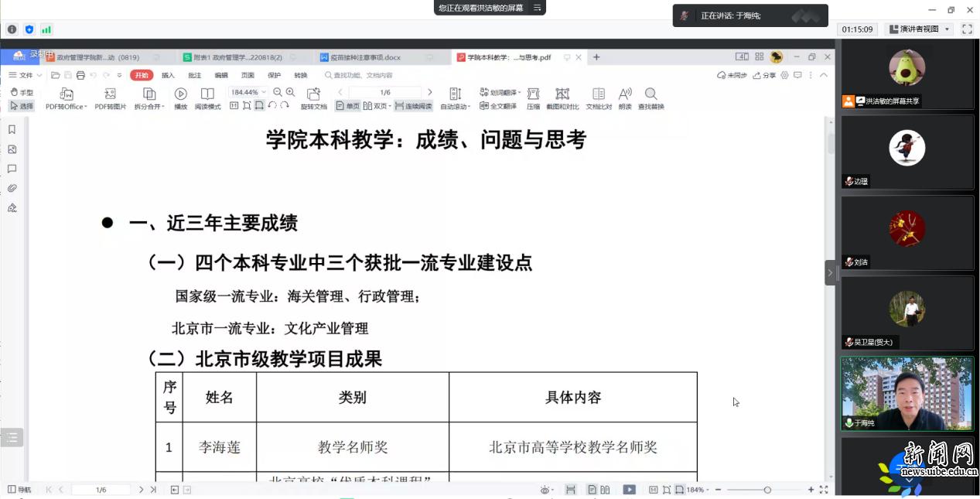Switch to 双页 double page layout

coord(376,106)
